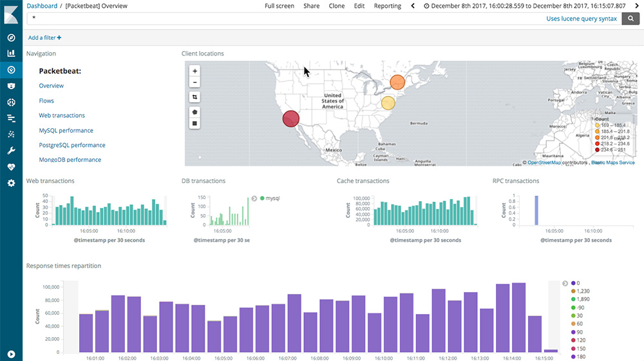
Task: Step time range backward with left chevron
Action: (x=413, y=6)
